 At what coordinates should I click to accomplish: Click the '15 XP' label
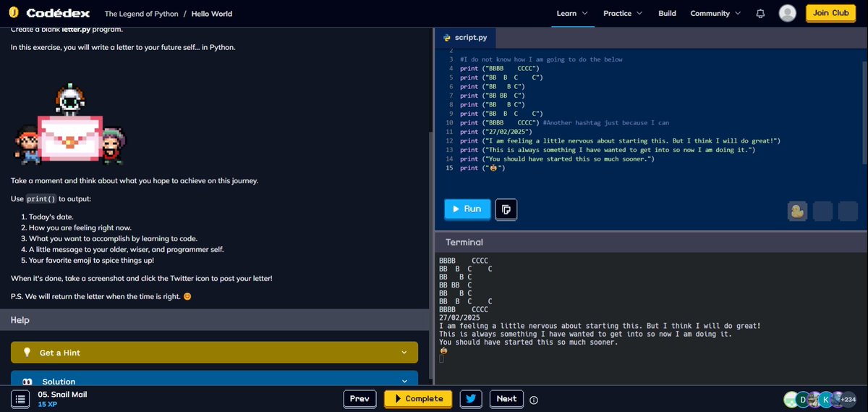click(48, 404)
